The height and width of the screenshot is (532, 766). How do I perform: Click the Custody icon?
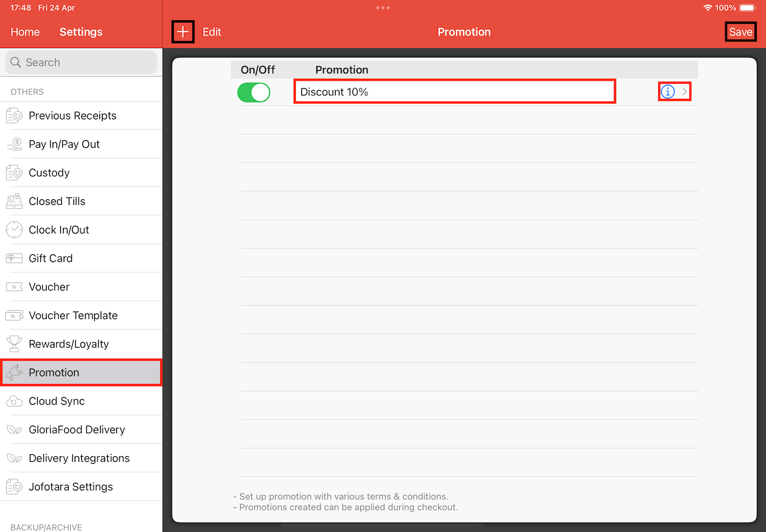(x=14, y=173)
